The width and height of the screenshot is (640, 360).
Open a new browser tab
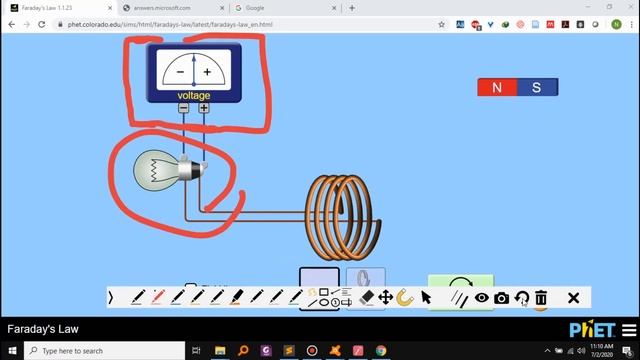point(352,8)
